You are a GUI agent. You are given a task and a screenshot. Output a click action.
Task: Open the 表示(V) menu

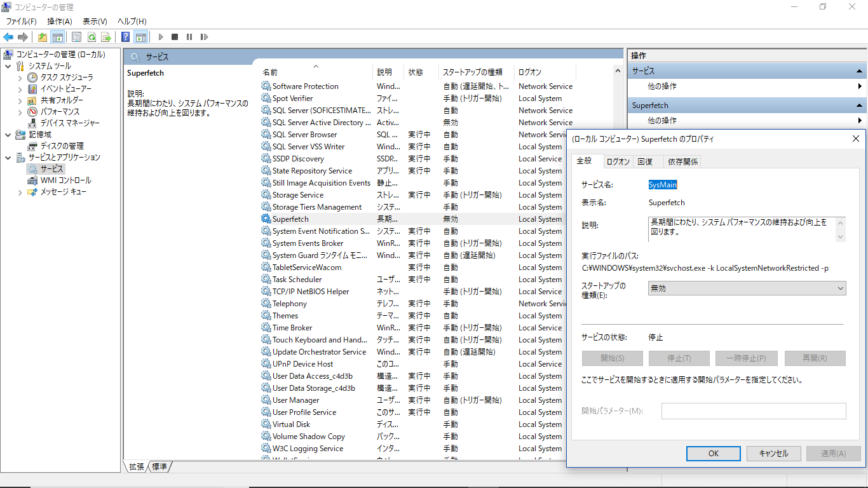[x=95, y=22]
